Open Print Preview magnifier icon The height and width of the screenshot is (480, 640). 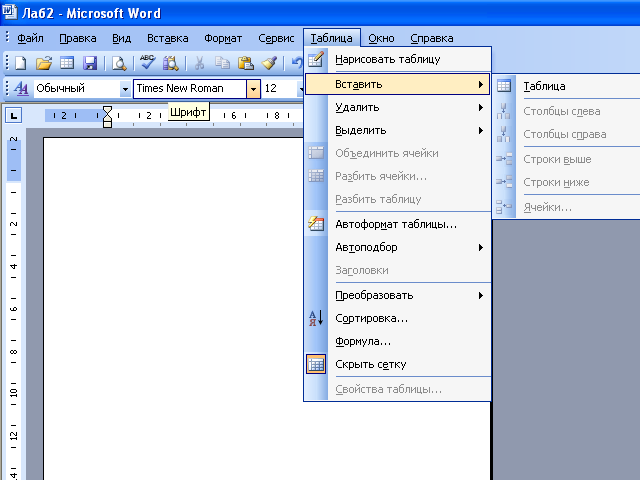119,63
